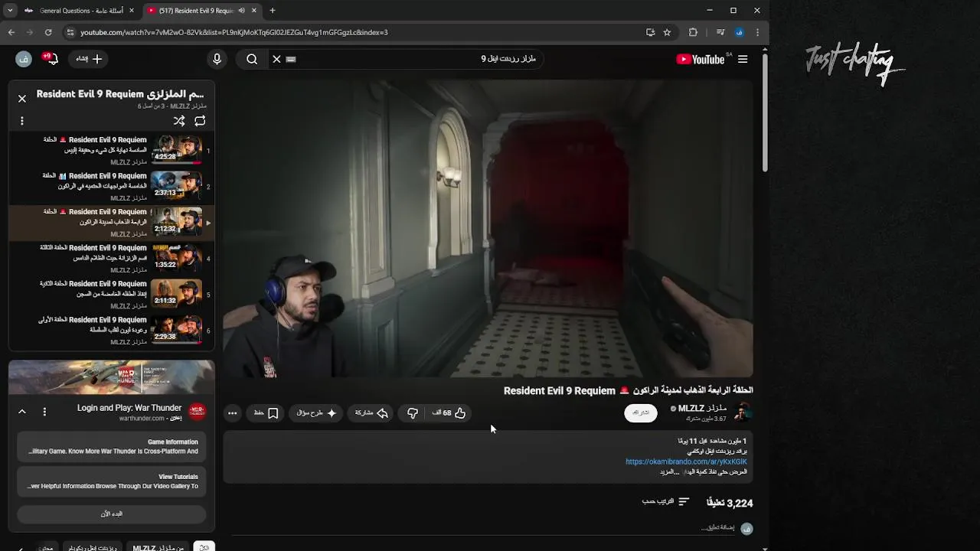The width and height of the screenshot is (980, 551).
Task: Play playlist video 5 with 2:11:32 duration
Action: click(x=112, y=294)
